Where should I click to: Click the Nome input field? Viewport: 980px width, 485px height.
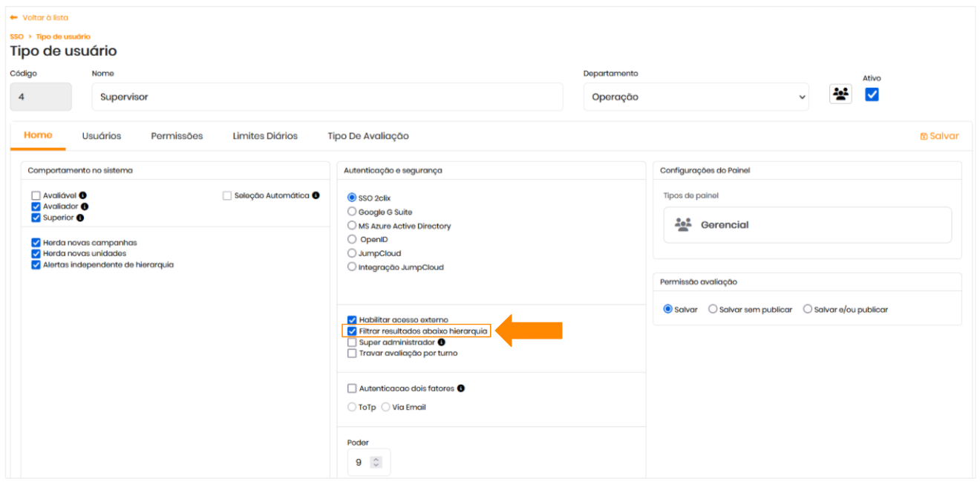(327, 97)
